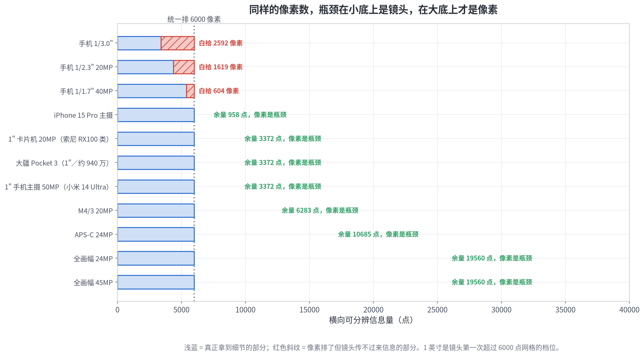Click the x-axis tick label 15000

pos(309,310)
